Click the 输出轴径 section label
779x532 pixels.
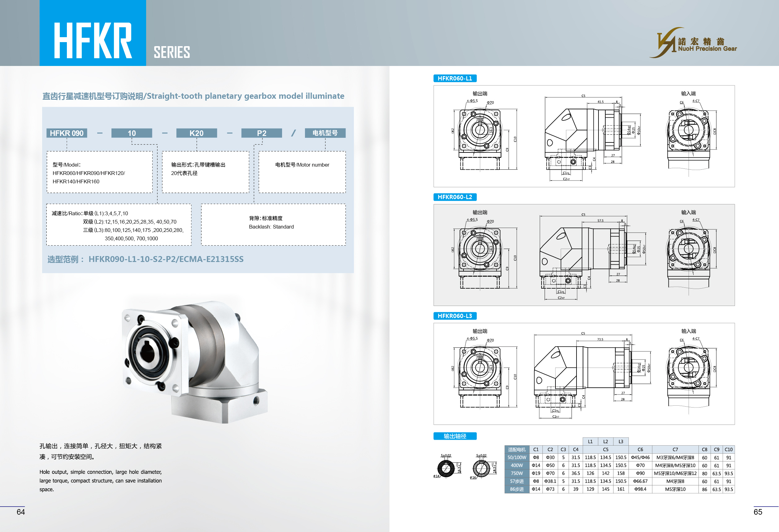(455, 436)
